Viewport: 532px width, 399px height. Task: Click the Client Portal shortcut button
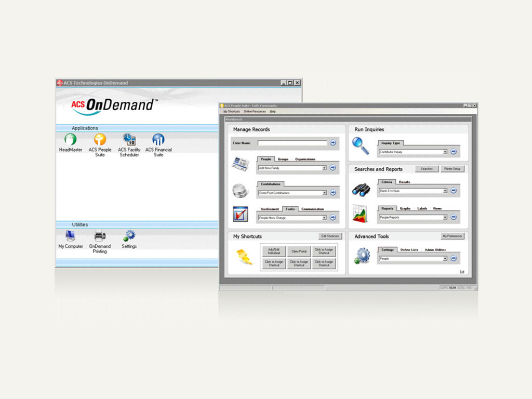click(299, 251)
